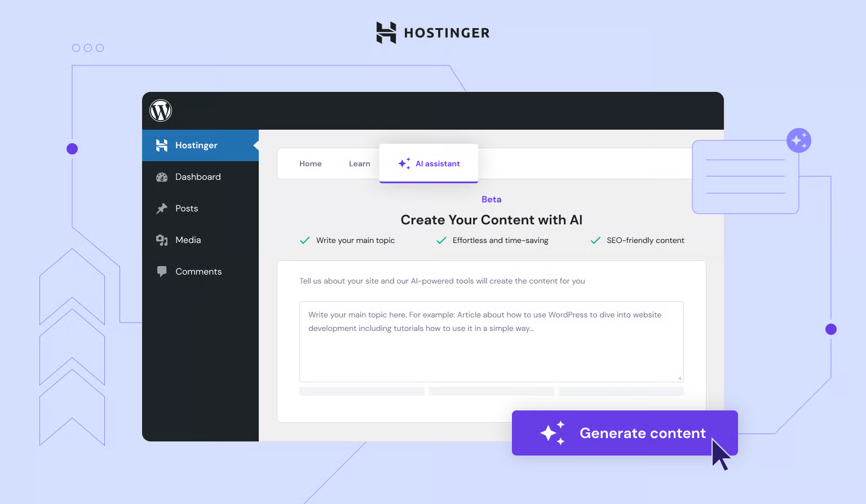Image resolution: width=866 pixels, height=504 pixels.
Task: Click the Hostinger logo at the top
Action: 433,33
